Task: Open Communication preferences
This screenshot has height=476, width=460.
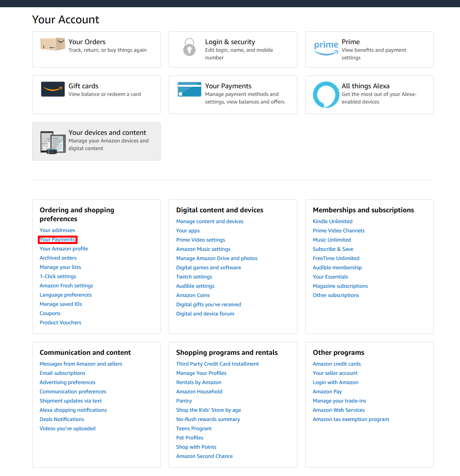Action: click(x=73, y=392)
